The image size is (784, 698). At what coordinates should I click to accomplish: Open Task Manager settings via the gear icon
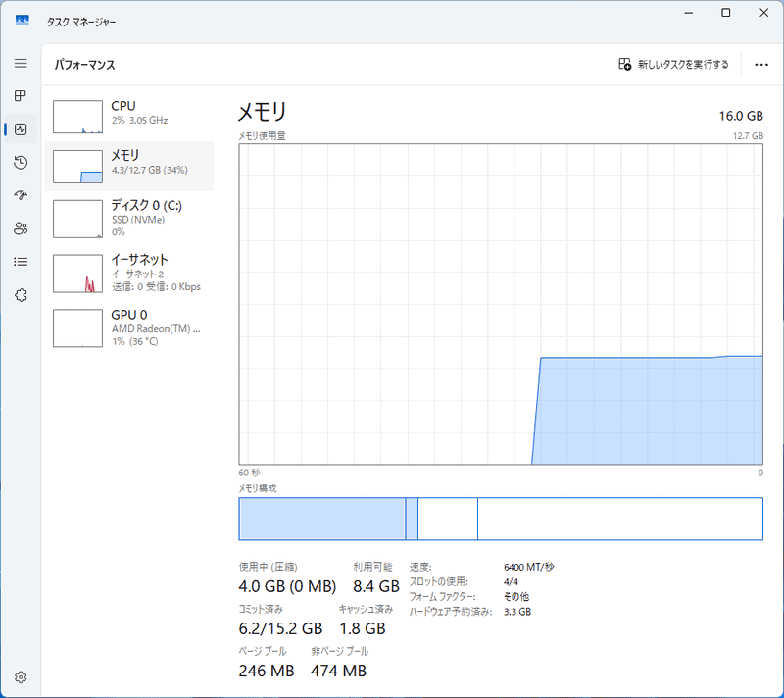[20, 676]
